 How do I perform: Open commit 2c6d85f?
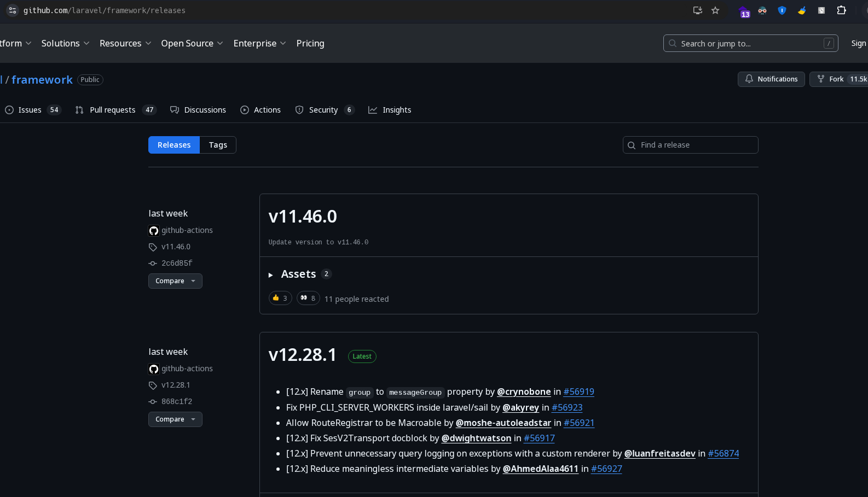pos(177,264)
